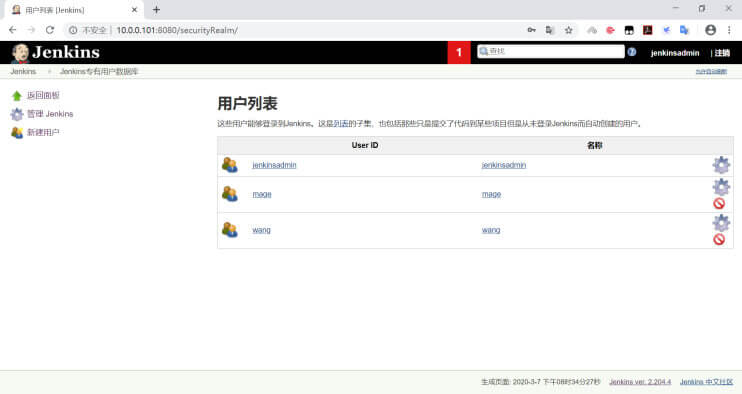The width and height of the screenshot is (742, 394).
Task: Open the jenkinsadmin User ID link
Action: coord(274,165)
